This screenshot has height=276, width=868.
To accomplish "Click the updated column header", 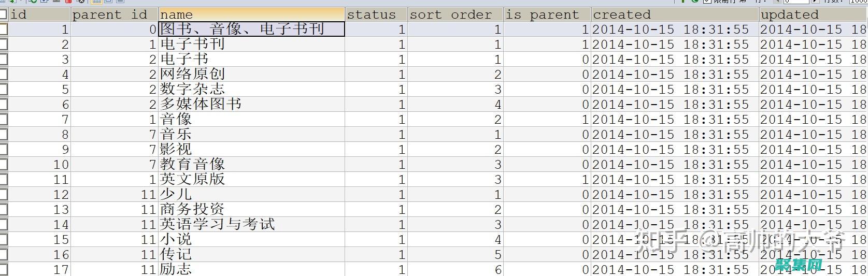I will pos(813,14).
